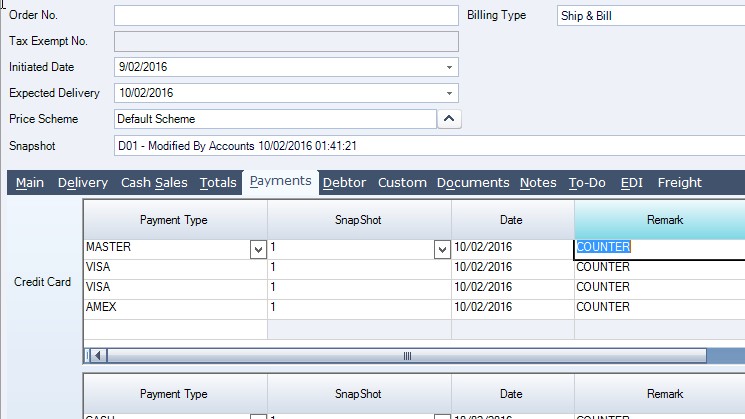Image resolution: width=745 pixels, height=419 pixels.
Task: Go to the Totals tab
Action: (x=218, y=183)
